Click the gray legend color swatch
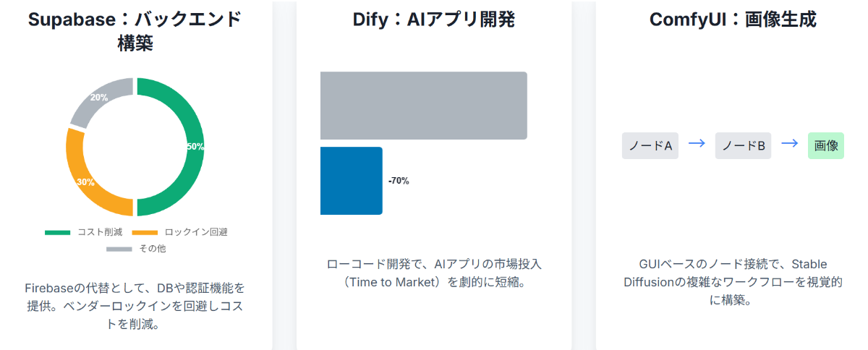Viewport: 868px width, 350px height. (119, 249)
